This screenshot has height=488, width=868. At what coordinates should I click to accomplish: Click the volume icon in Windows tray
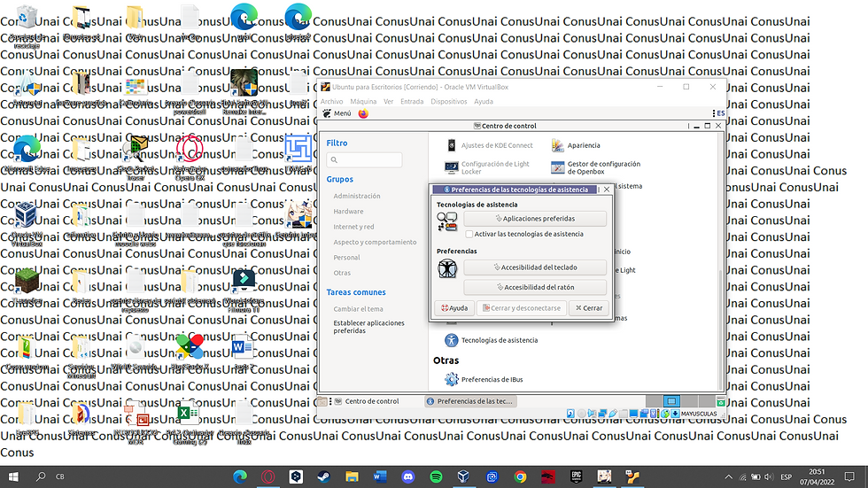(769, 477)
